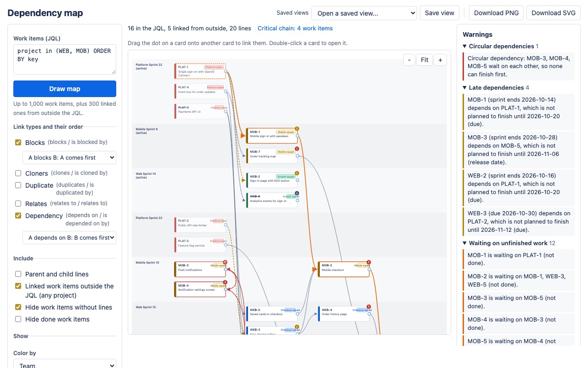Download the map as SVG
The width and height of the screenshot is (588, 368).
(554, 13)
